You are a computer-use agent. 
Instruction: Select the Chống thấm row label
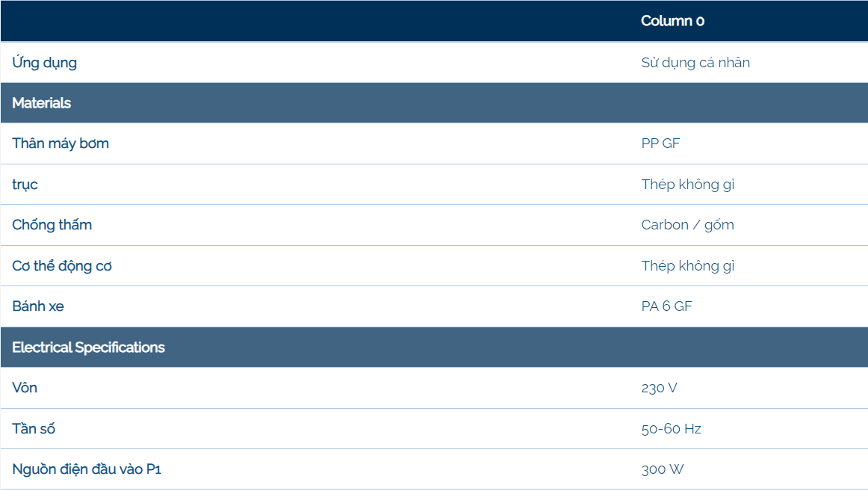tap(52, 225)
